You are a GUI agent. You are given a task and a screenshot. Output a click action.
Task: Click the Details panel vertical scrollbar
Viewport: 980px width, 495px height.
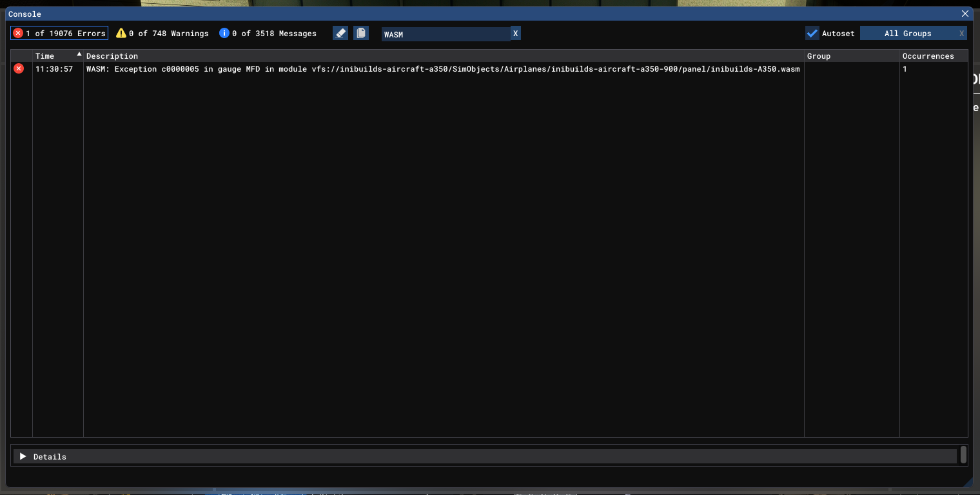963,454
